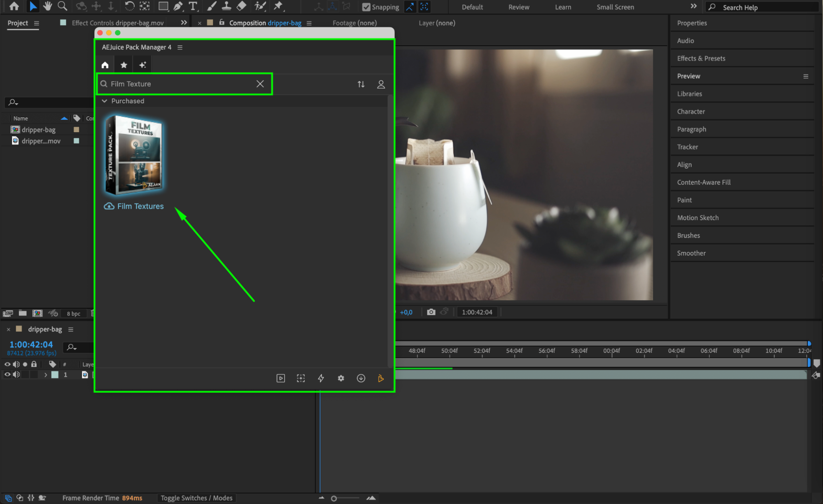Screen dimensions: 823x504
Task: Click the timeline zoom slider handle
Action: (x=334, y=498)
